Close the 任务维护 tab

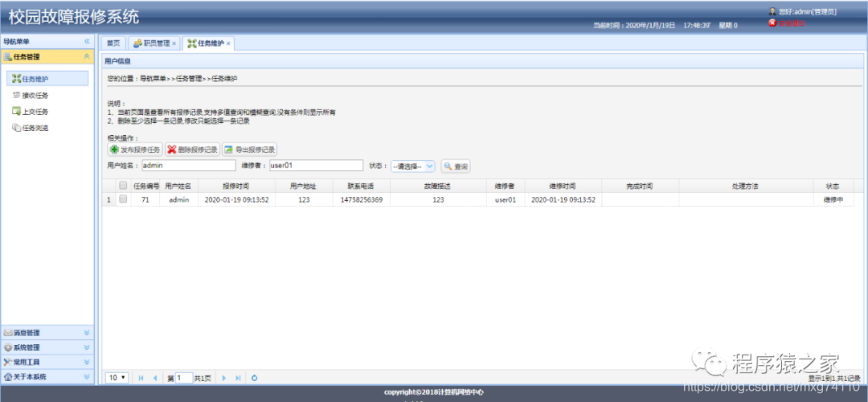coord(228,43)
